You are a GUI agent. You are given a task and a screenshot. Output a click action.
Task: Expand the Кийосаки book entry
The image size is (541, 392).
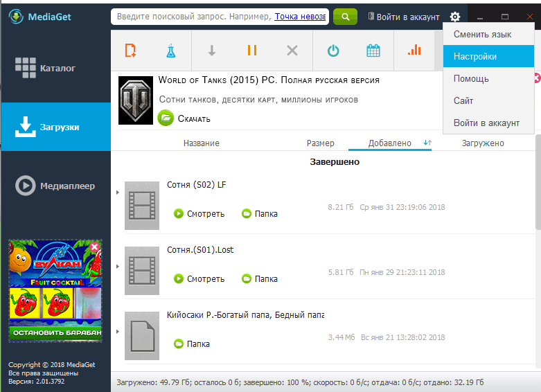coord(118,332)
